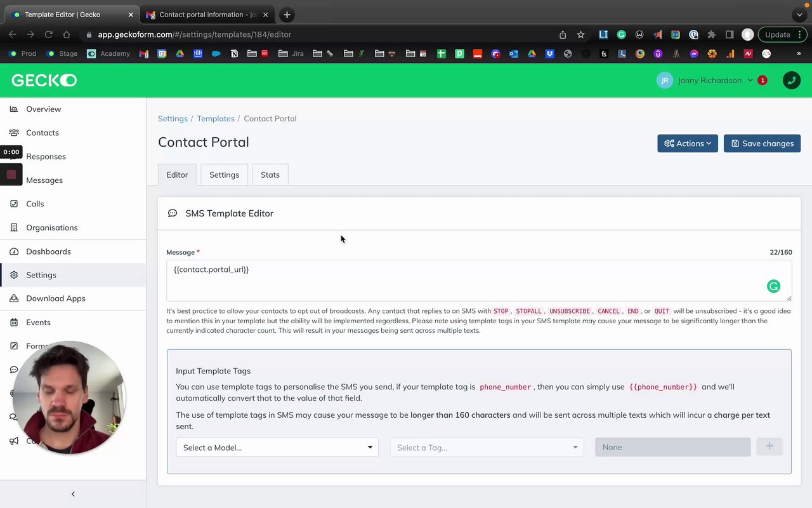The width and height of the screenshot is (812, 508).
Task: Collapse the sidebar with the chevron
Action: tap(73, 494)
